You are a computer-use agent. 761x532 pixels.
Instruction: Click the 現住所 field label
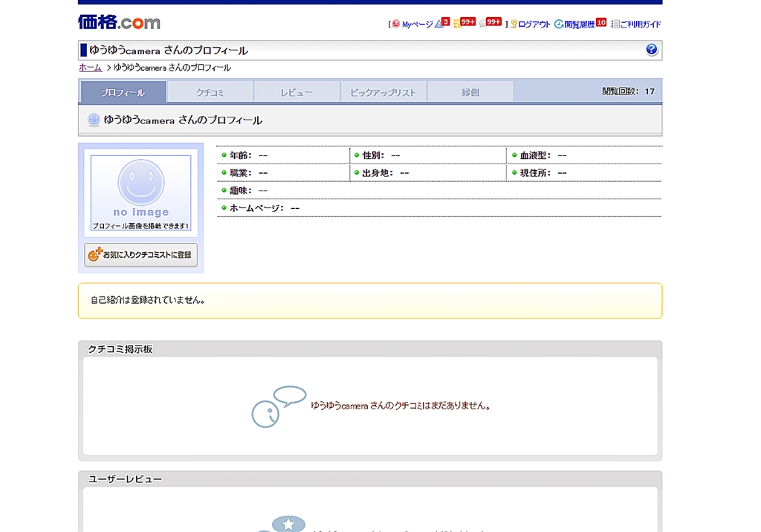(x=535, y=173)
